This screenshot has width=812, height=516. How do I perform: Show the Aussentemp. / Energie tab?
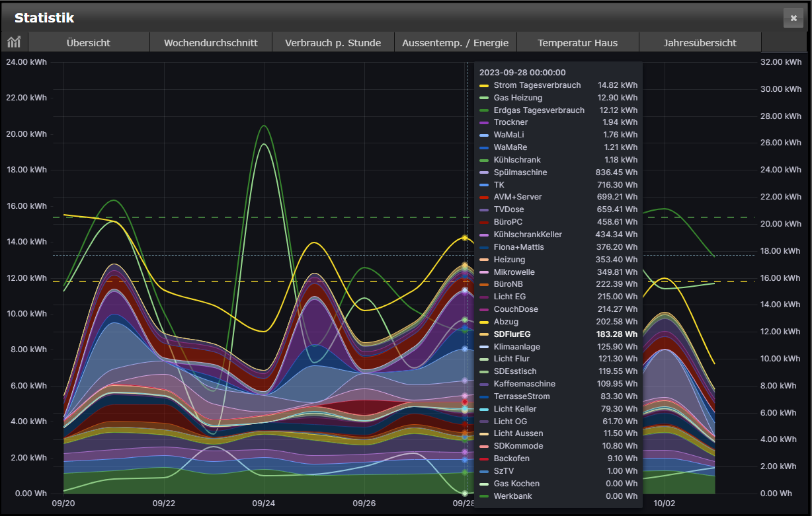(455, 43)
